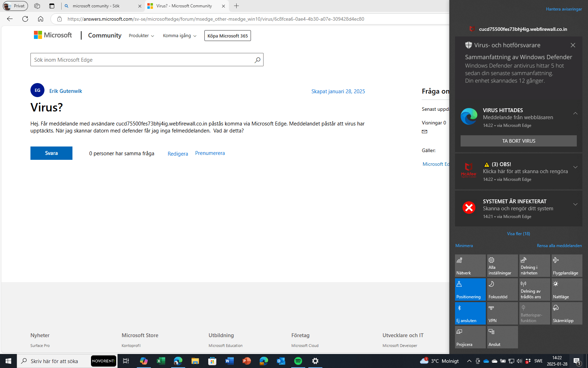Expand the McAfee OBS! notification
Screen dimensions: 588x368
(575, 167)
